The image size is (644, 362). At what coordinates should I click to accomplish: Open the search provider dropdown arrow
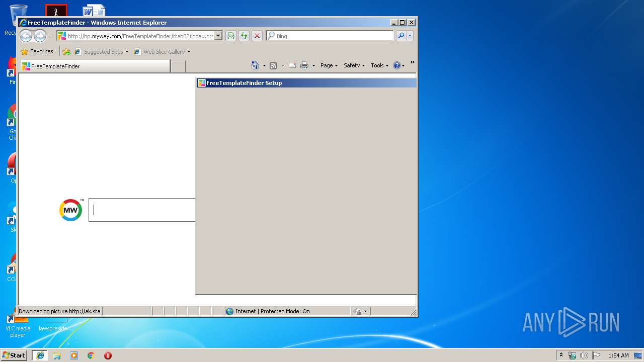(410, 36)
